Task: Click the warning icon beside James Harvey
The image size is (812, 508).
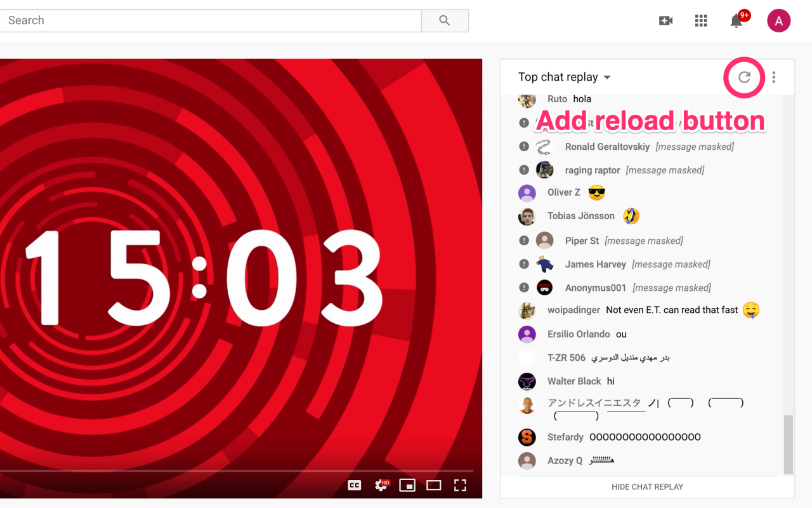Action: pos(524,264)
